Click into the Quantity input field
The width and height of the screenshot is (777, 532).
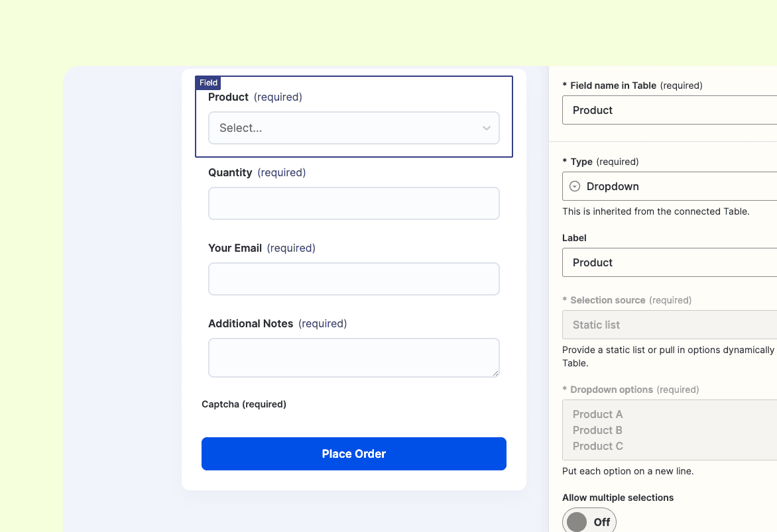click(x=353, y=203)
